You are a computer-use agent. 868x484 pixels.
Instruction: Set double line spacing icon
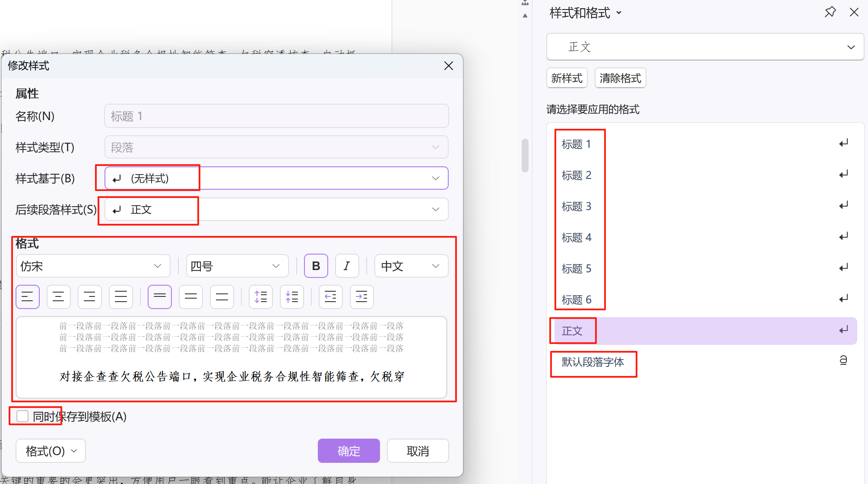click(x=222, y=297)
